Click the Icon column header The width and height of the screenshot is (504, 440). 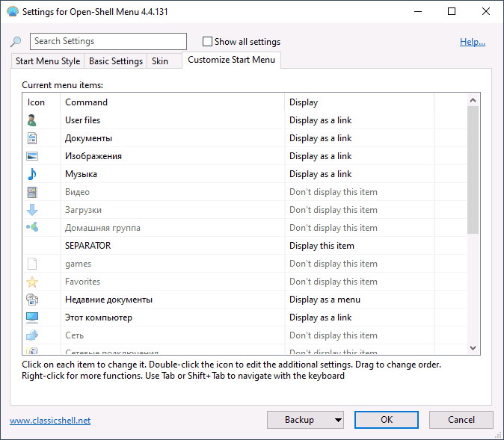point(41,102)
